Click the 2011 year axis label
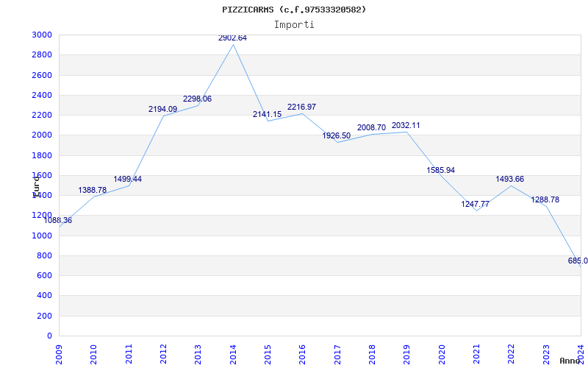The width and height of the screenshot is (588, 368). click(128, 354)
